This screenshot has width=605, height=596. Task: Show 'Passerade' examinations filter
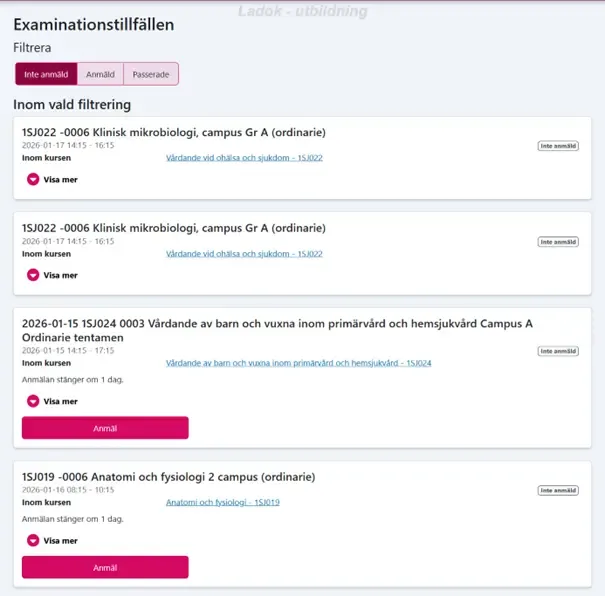click(x=150, y=74)
